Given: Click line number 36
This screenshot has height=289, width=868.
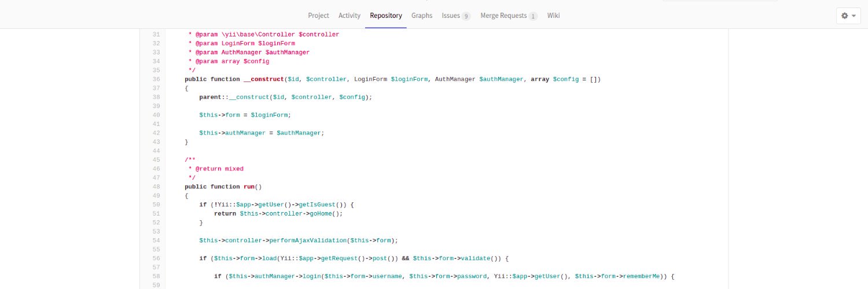Looking at the screenshot, I should click(x=156, y=79).
